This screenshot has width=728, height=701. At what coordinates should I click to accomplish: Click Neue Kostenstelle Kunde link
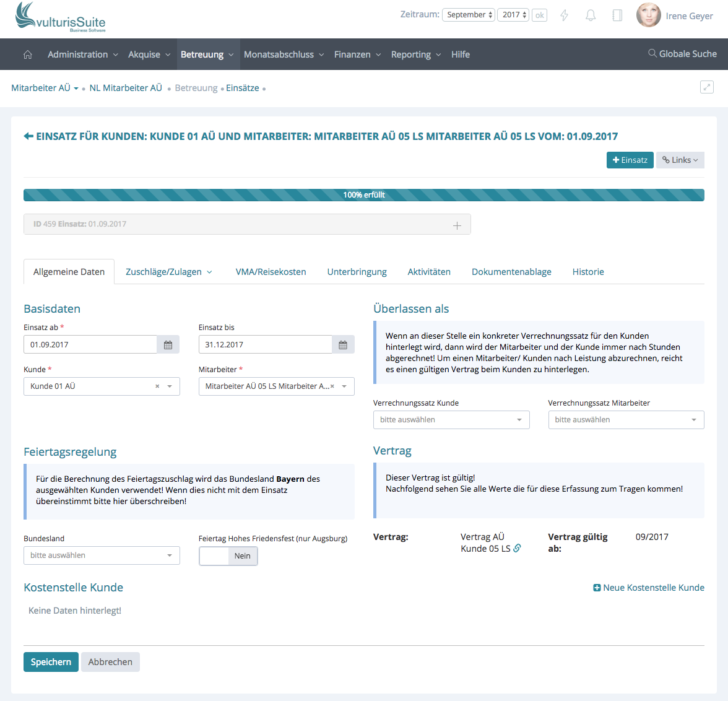649,588
